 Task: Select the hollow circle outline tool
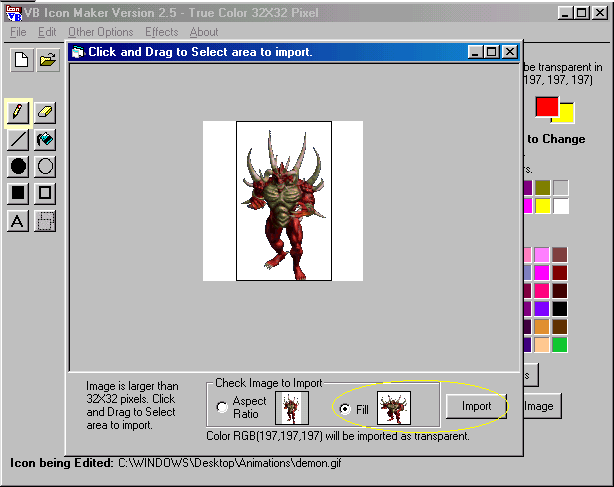tap(45, 166)
